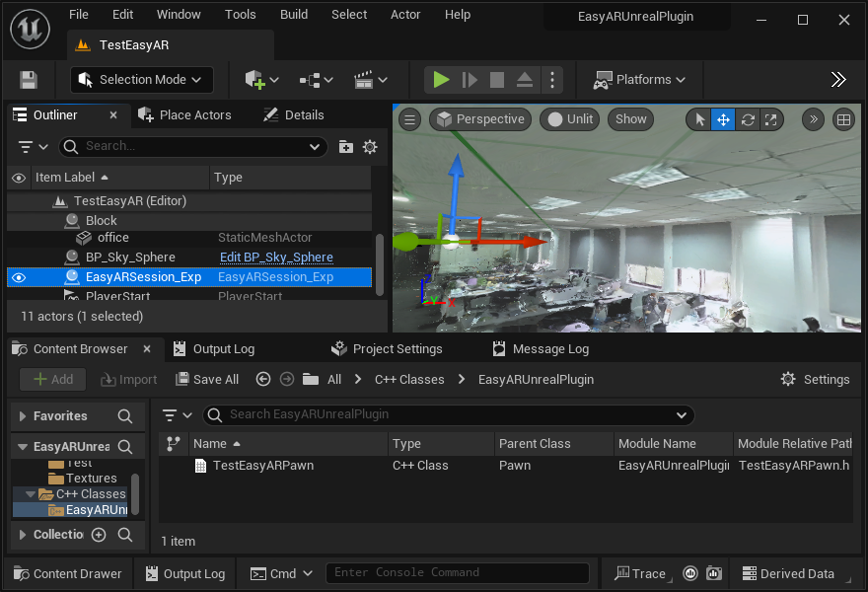
Task: Click the Save All button
Action: 207,379
